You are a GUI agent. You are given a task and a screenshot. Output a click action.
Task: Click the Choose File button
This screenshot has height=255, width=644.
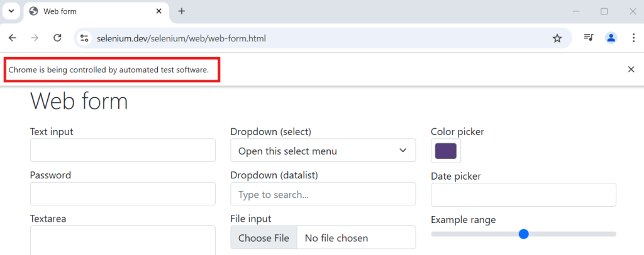tap(264, 238)
